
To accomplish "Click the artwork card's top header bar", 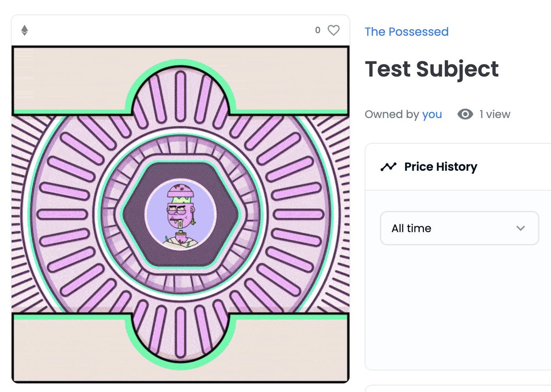I will tap(180, 30).
